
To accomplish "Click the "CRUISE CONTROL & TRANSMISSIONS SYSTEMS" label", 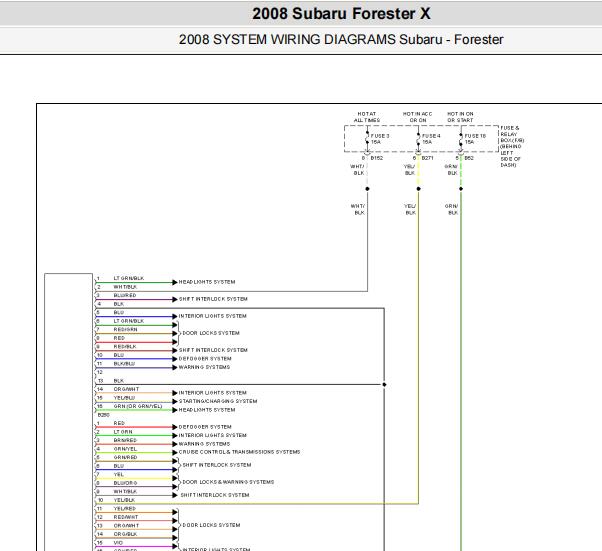I will [239, 452].
